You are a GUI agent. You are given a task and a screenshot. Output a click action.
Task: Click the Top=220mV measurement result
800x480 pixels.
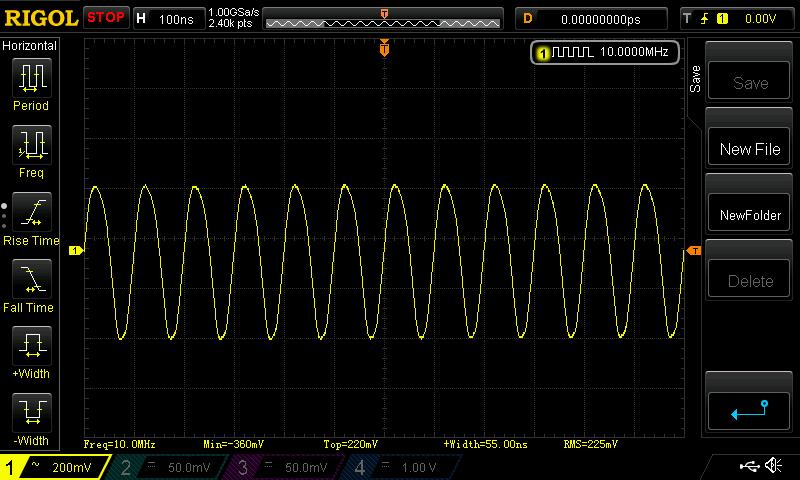pos(351,444)
